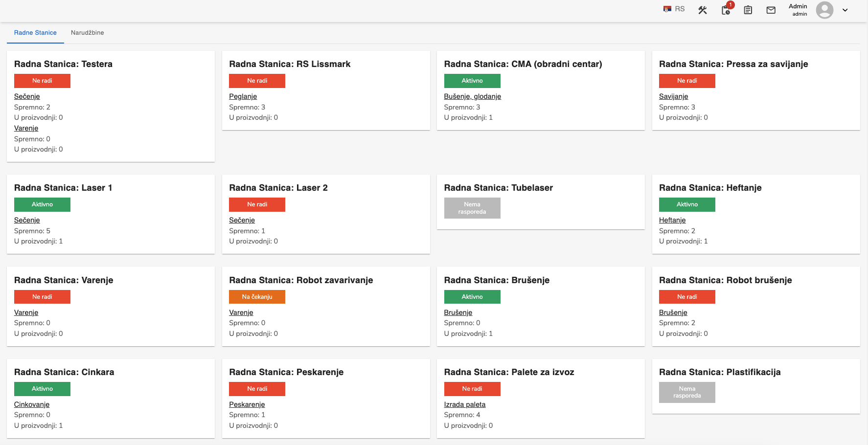Open Izrada paleta operation link
The height and width of the screenshot is (445, 868).
click(x=464, y=404)
